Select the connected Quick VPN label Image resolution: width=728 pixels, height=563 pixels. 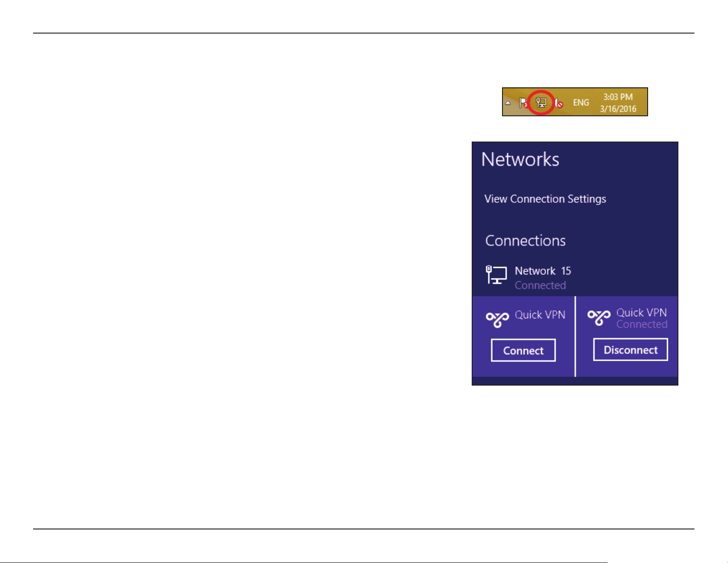point(642,313)
